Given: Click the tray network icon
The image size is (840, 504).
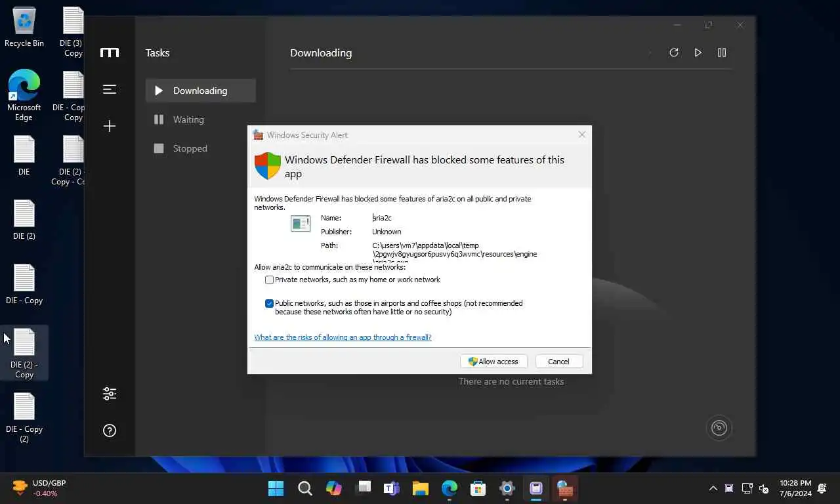Looking at the screenshot, I should coord(747,488).
